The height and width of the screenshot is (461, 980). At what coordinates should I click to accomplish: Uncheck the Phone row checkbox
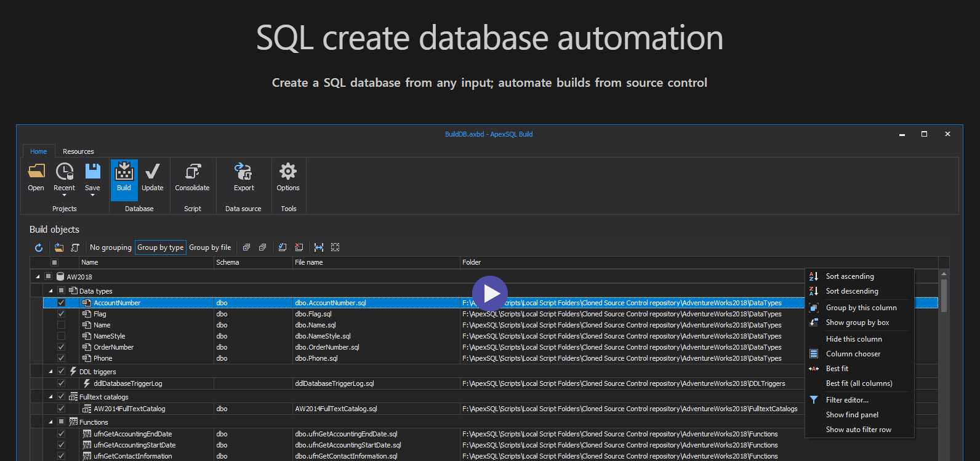[x=61, y=358]
